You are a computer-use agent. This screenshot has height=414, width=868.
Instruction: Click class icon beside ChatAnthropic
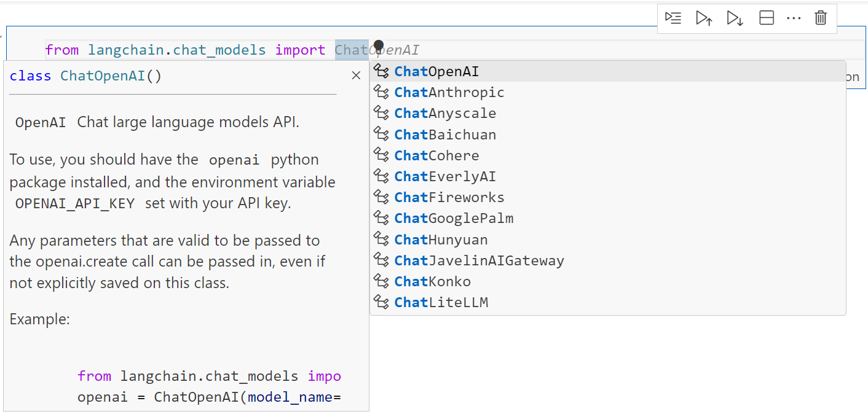click(382, 92)
